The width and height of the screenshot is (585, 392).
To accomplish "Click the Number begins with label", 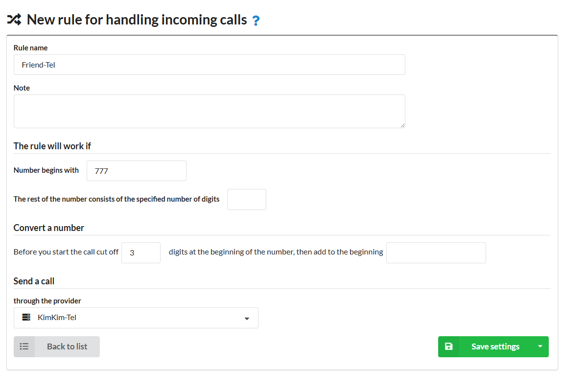I will coord(47,170).
